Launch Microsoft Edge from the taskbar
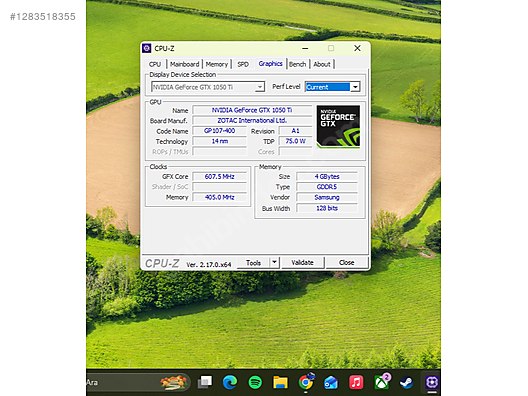The image size is (528, 396). pyautogui.click(x=230, y=382)
